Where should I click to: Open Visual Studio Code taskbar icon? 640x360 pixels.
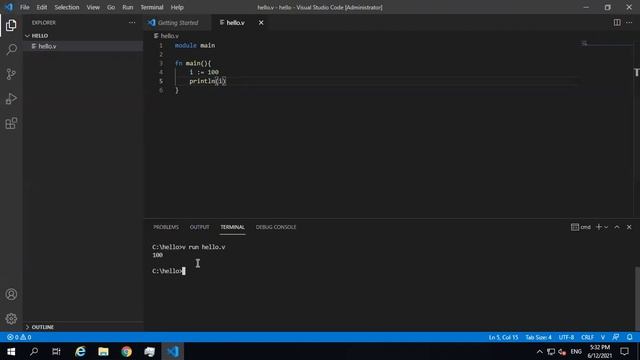(x=173, y=351)
